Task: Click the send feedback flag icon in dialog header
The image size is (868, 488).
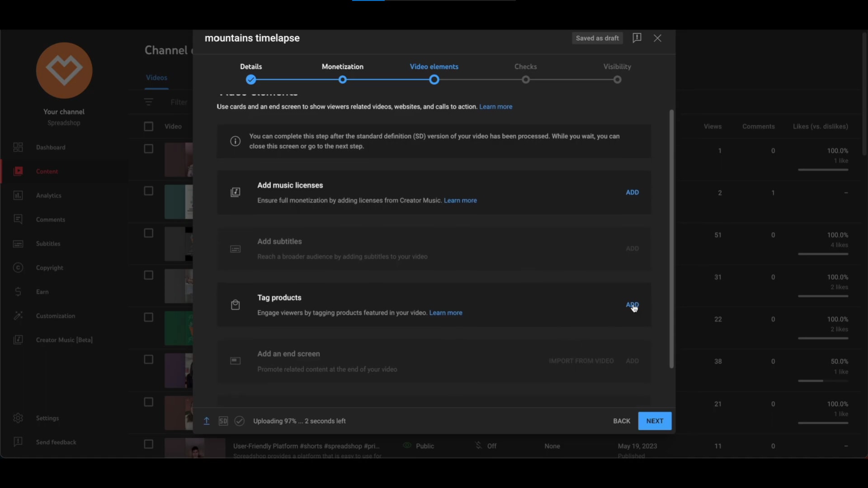Action: 637,38
